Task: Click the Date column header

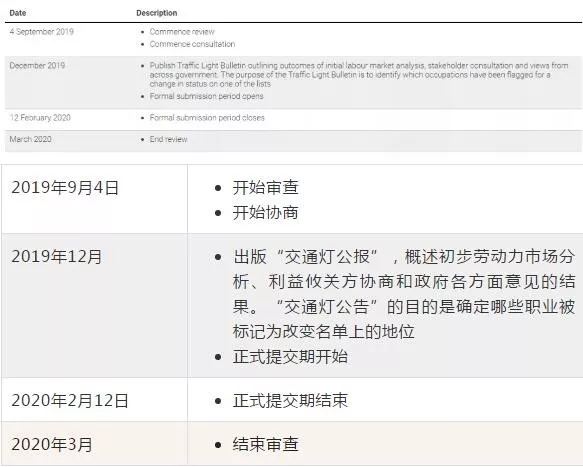Action: click(17, 13)
